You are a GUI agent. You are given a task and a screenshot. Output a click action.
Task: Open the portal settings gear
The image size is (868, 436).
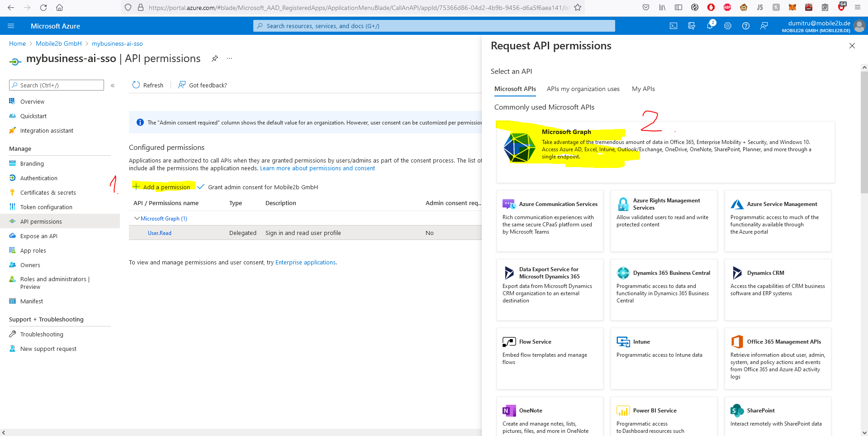tap(727, 26)
